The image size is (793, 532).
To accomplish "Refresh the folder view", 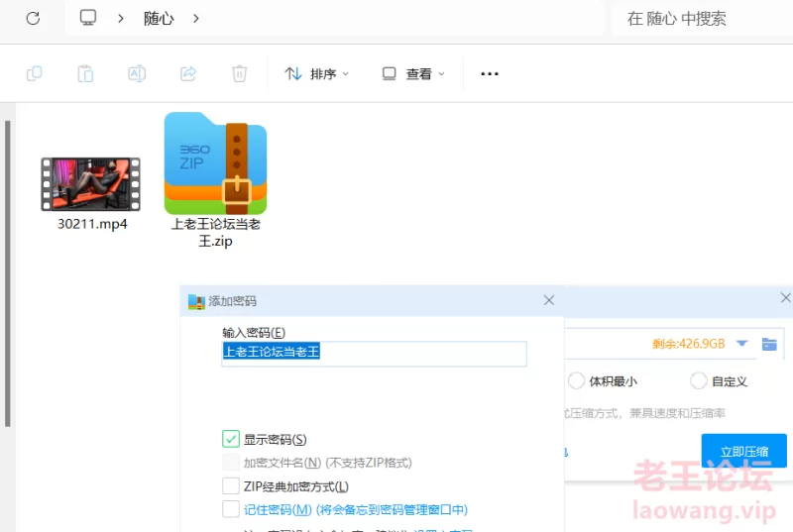I will pyautogui.click(x=33, y=18).
